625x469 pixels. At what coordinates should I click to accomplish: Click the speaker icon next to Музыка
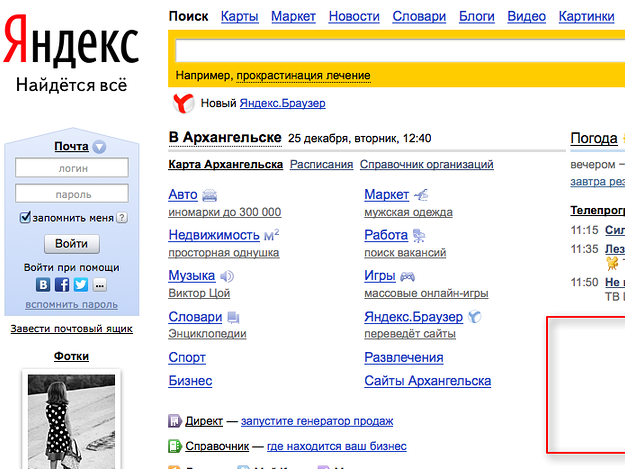click(227, 276)
